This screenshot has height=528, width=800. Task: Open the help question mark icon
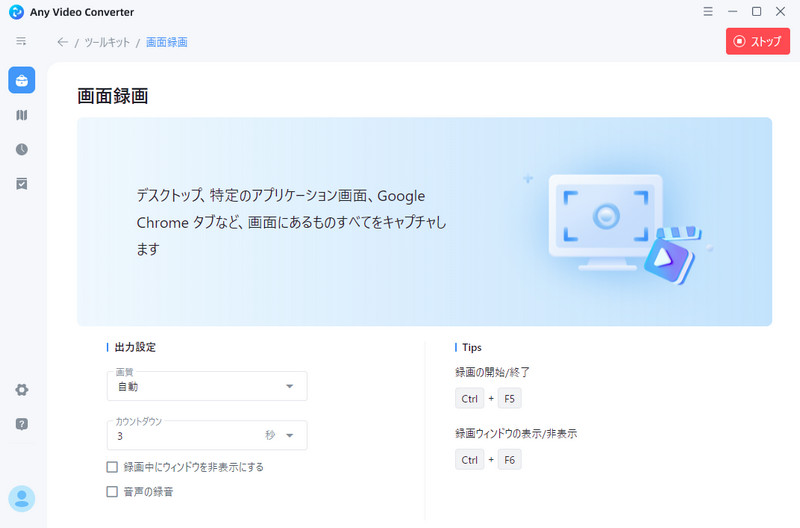point(21,424)
